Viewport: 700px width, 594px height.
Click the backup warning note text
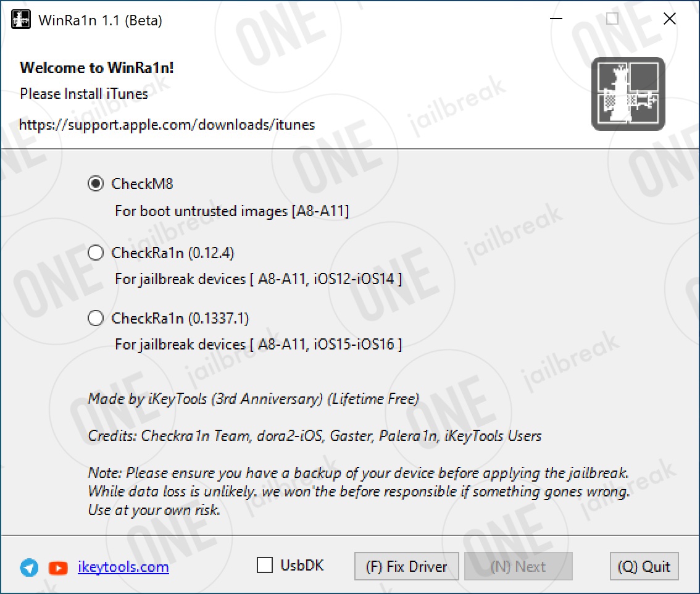click(359, 492)
